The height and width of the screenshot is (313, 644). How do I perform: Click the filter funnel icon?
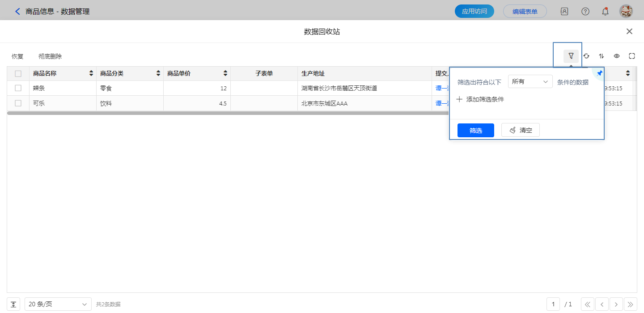(571, 56)
